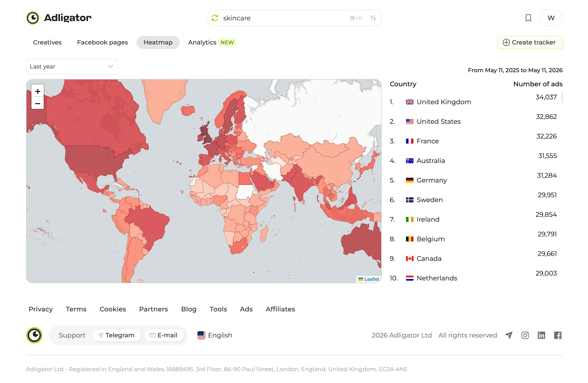This screenshot has width=588, height=383.
Task: Open the Partners footer link
Action: click(x=153, y=309)
